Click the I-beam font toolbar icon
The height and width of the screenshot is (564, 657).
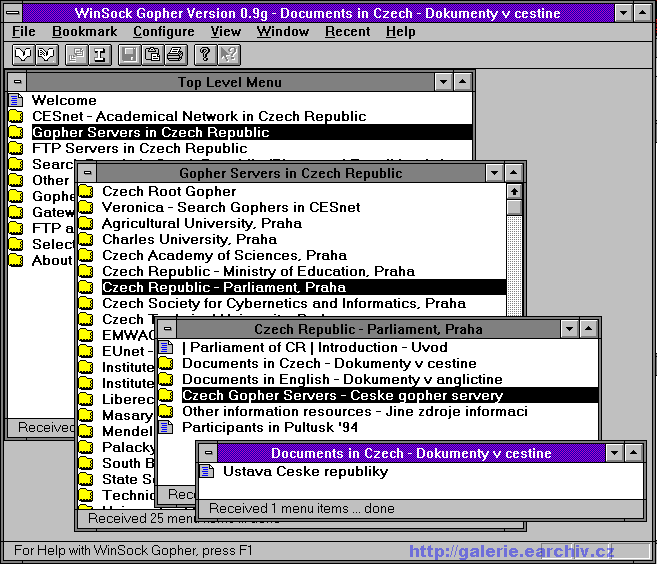pyautogui.click(x=100, y=54)
